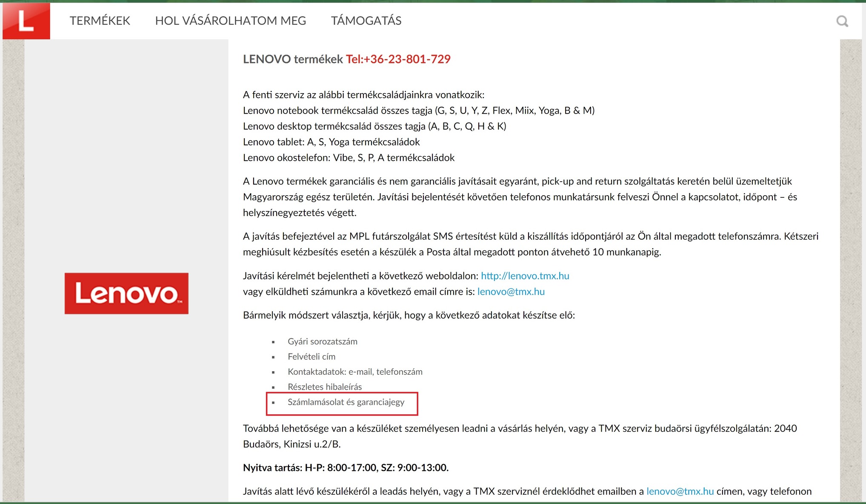866x504 pixels.
Task: Open the TÁMOGATÁS menu
Action: [366, 21]
